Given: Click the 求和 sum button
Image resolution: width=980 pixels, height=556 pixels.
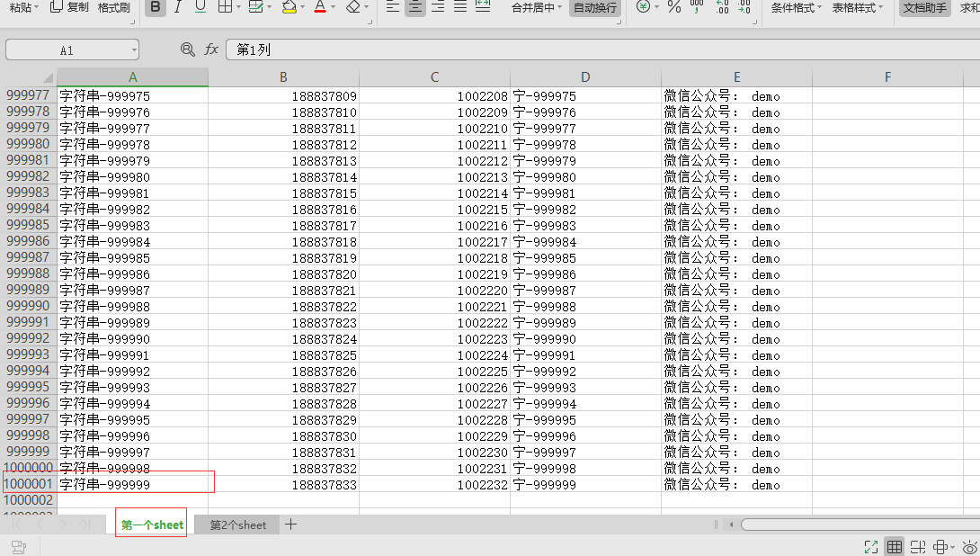Looking at the screenshot, I should (x=969, y=8).
